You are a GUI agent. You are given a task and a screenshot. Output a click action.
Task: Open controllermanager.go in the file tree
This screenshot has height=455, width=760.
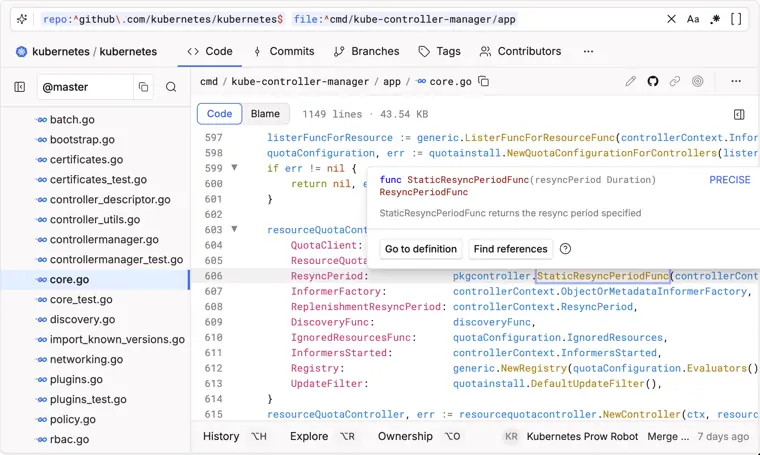pyautogui.click(x=104, y=239)
